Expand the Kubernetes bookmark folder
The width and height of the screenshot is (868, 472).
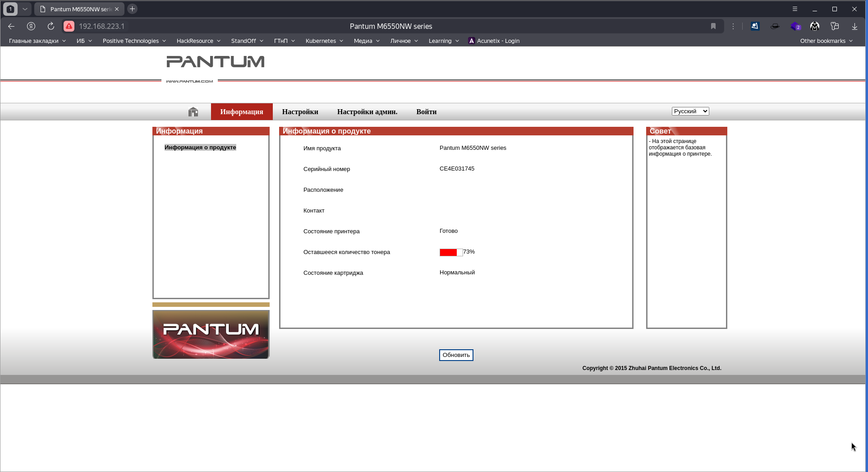325,41
